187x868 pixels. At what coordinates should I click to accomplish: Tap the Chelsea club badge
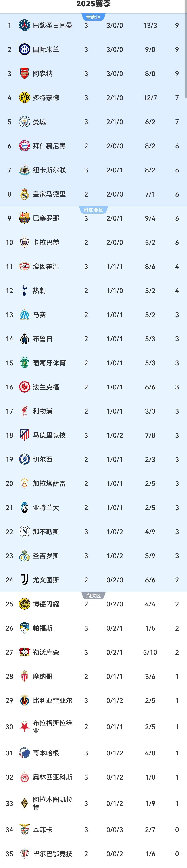pyautogui.click(x=24, y=459)
